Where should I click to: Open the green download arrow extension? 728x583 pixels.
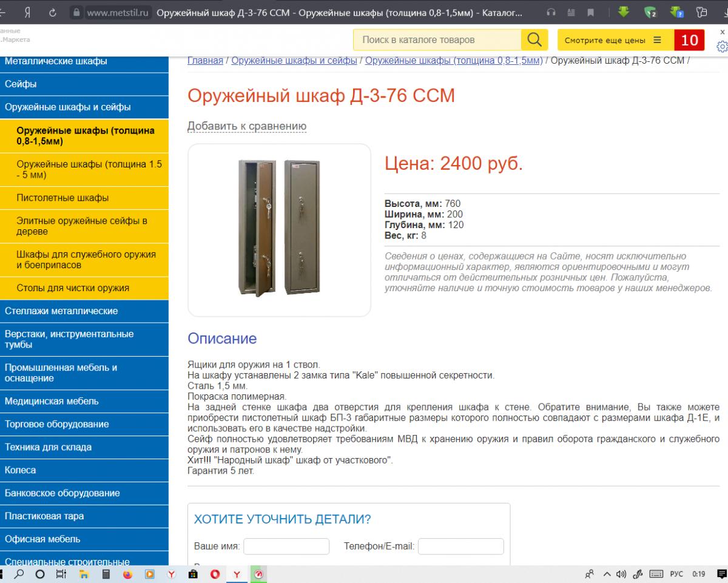624,12
